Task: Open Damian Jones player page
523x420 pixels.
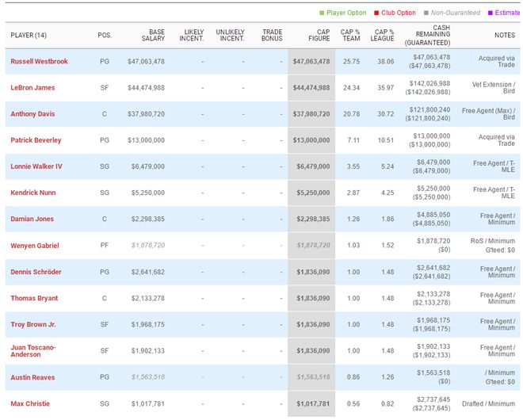Action: (x=32, y=219)
